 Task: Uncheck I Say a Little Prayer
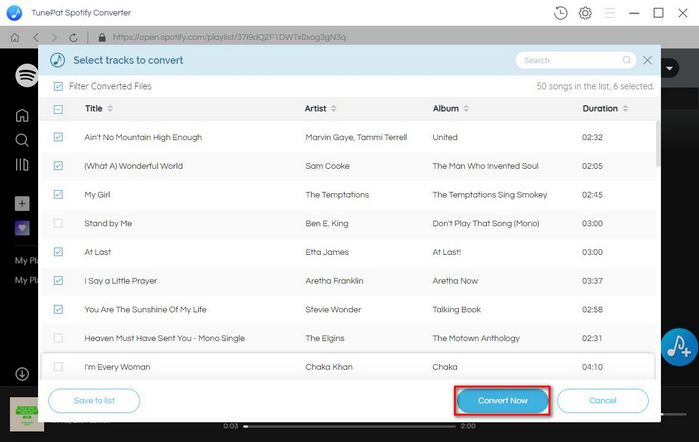(x=58, y=281)
